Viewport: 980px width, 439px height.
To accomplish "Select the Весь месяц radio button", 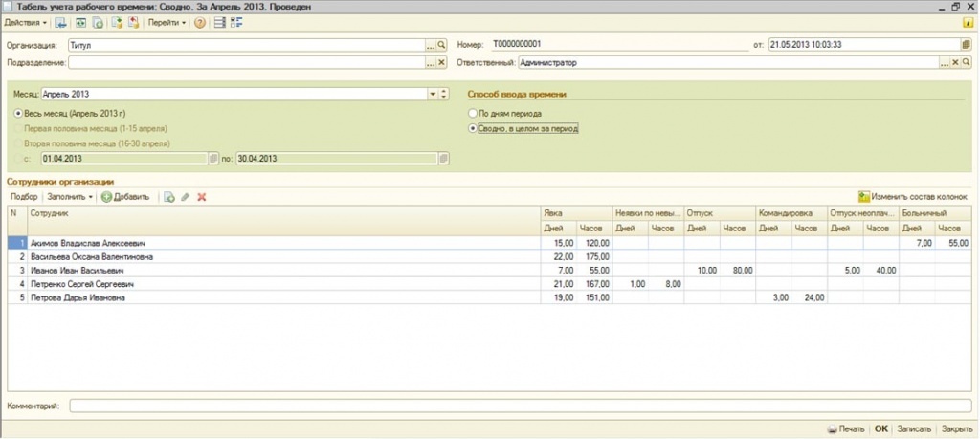I will [19, 113].
